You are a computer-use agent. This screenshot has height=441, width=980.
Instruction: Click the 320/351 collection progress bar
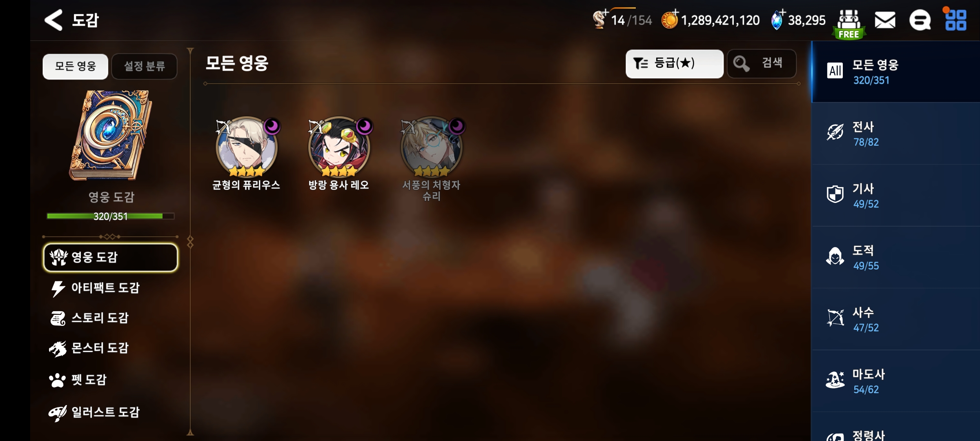(111, 216)
